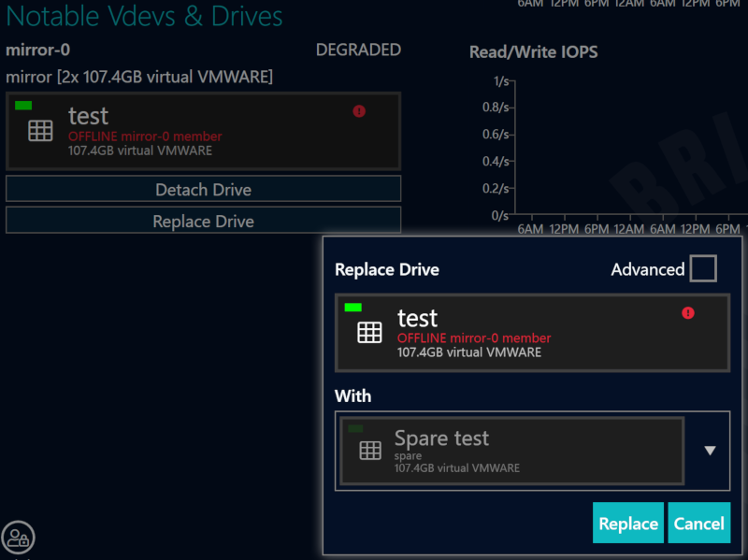Open the user permissions icon at bottom left
Image resolution: width=748 pixels, height=560 pixels.
coord(19,538)
